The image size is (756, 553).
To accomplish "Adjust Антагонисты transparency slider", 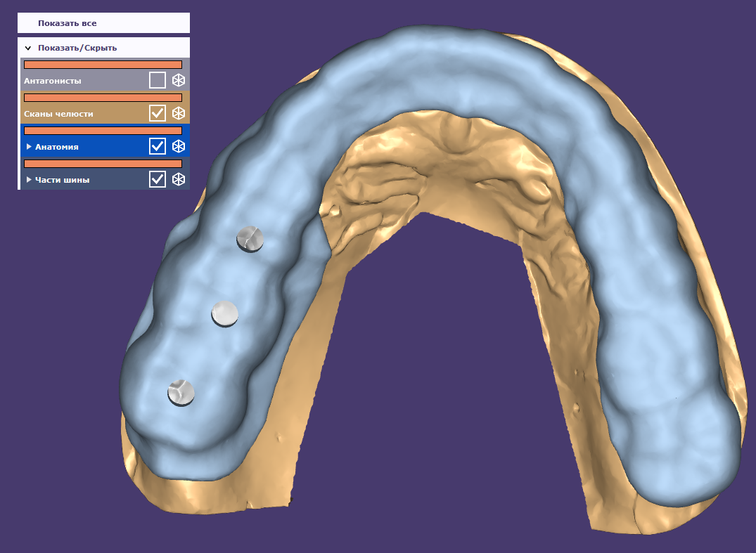I will click(103, 65).
